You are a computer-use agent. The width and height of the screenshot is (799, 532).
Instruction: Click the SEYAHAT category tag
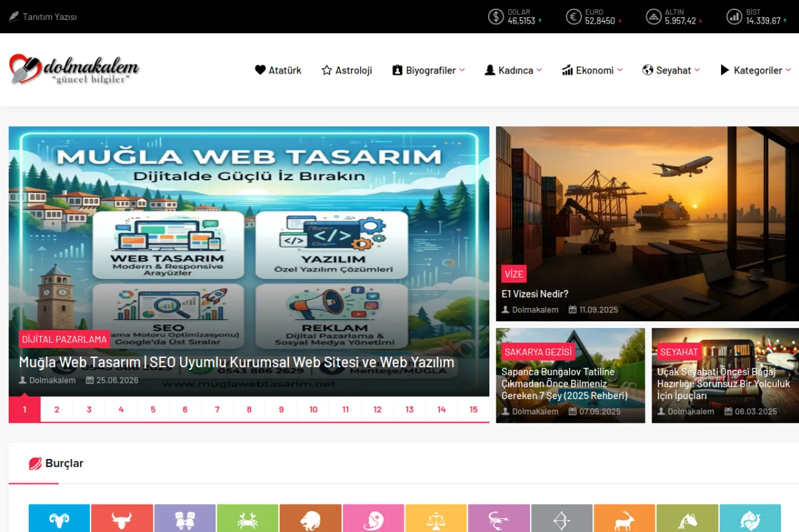[679, 352]
